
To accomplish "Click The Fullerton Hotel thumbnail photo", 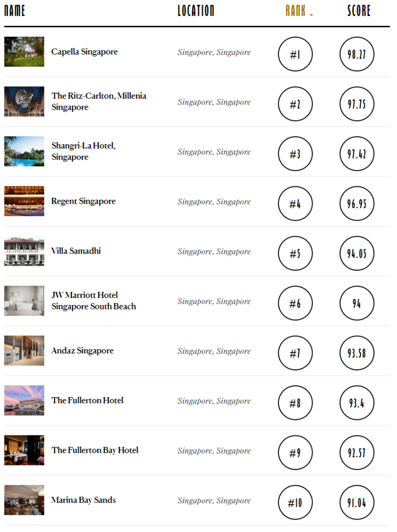I will point(24,400).
